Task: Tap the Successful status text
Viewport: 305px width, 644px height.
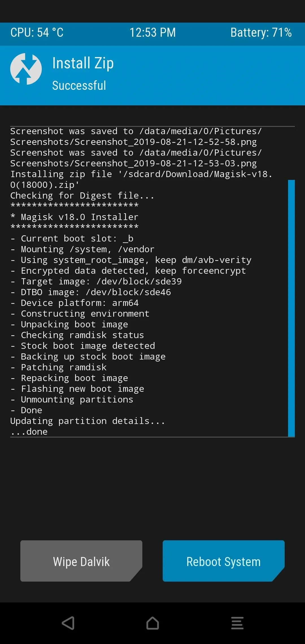Action: pos(79,86)
